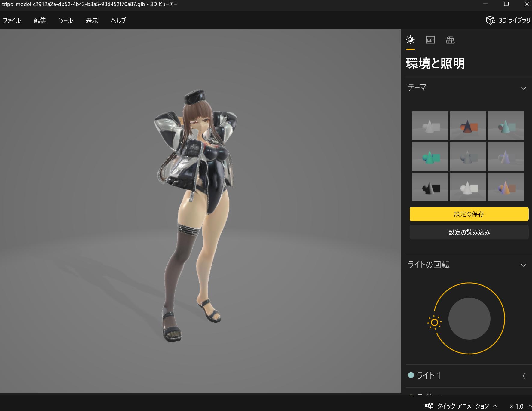Select the teal-green shapes theme thumbnail
This screenshot has width=532, height=411.
point(430,156)
